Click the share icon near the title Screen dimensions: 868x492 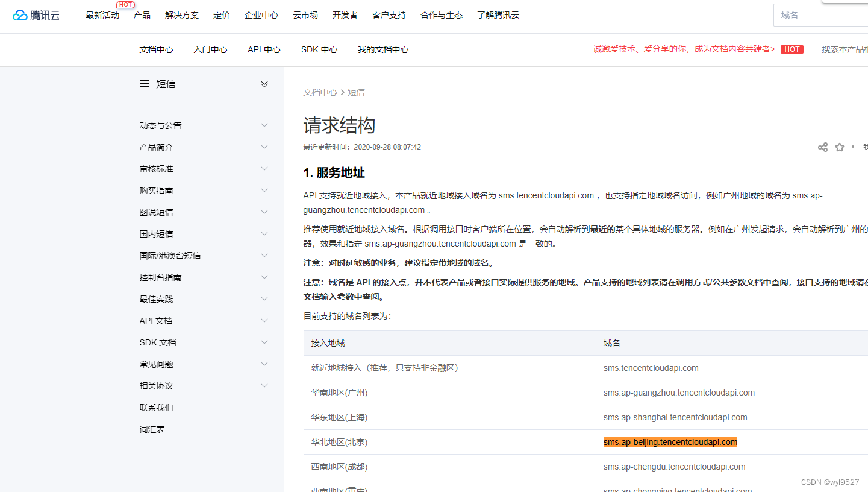tap(823, 147)
